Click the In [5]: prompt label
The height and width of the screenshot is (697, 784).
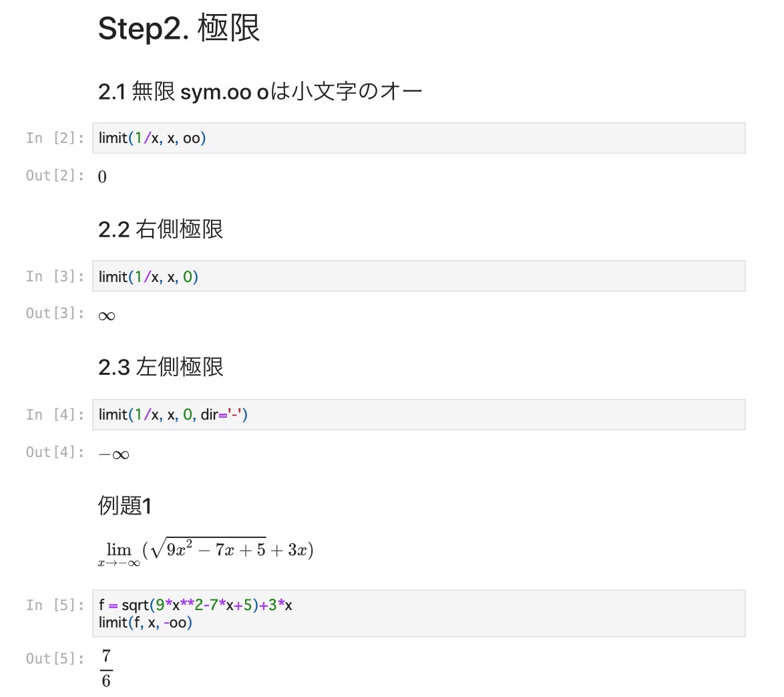pos(55,605)
